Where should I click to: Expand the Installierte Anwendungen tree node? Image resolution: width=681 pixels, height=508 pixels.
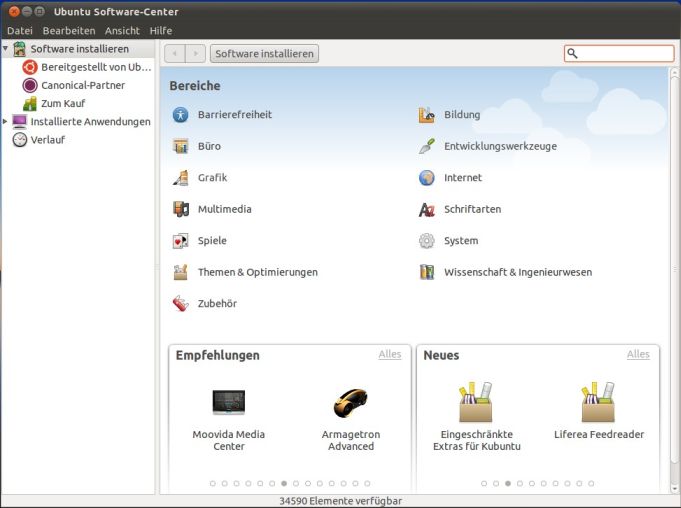[5, 122]
